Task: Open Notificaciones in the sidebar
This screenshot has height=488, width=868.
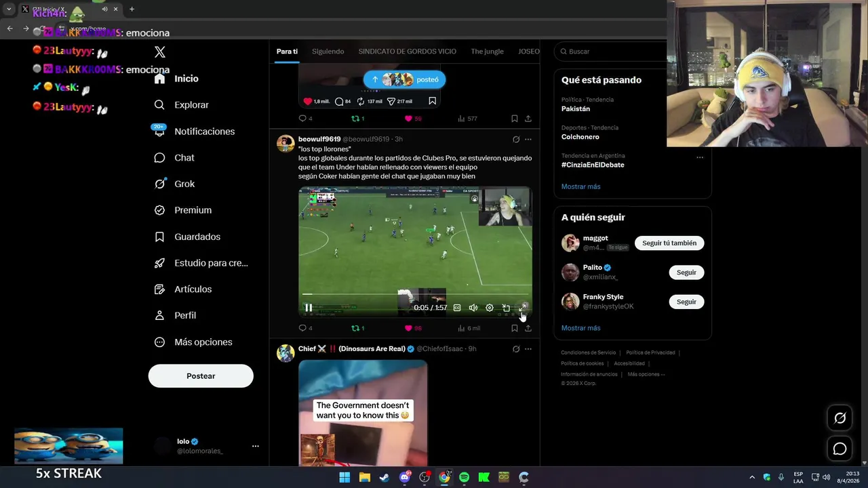Action: click(x=194, y=131)
